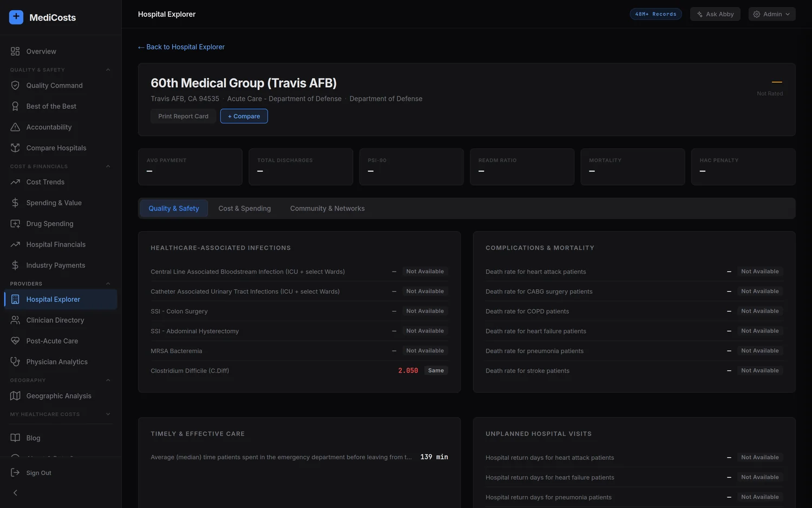Click the 139 min emergency department value
Viewport: 812px width, 508px height.
(x=434, y=457)
